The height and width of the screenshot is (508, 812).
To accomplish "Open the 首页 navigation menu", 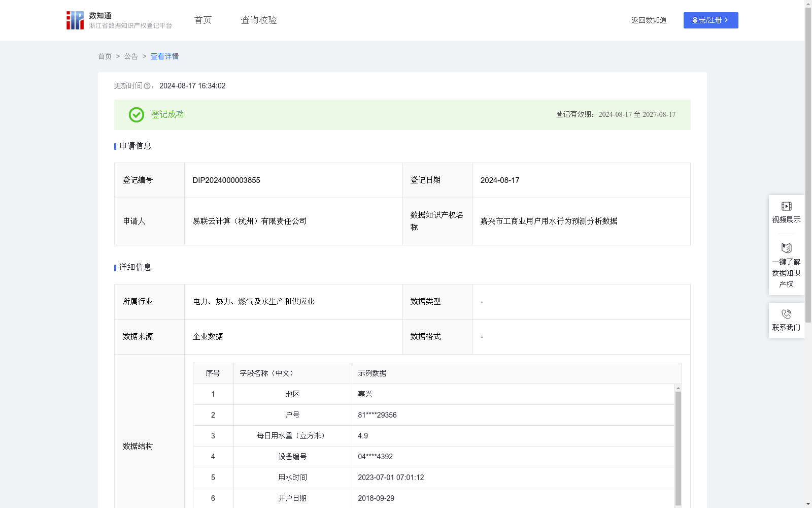I will 202,20.
